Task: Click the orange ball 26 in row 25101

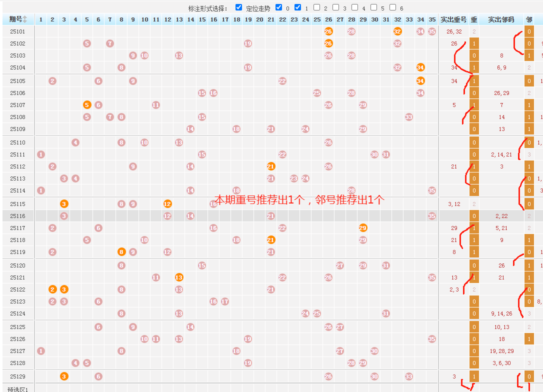Action: click(328, 31)
